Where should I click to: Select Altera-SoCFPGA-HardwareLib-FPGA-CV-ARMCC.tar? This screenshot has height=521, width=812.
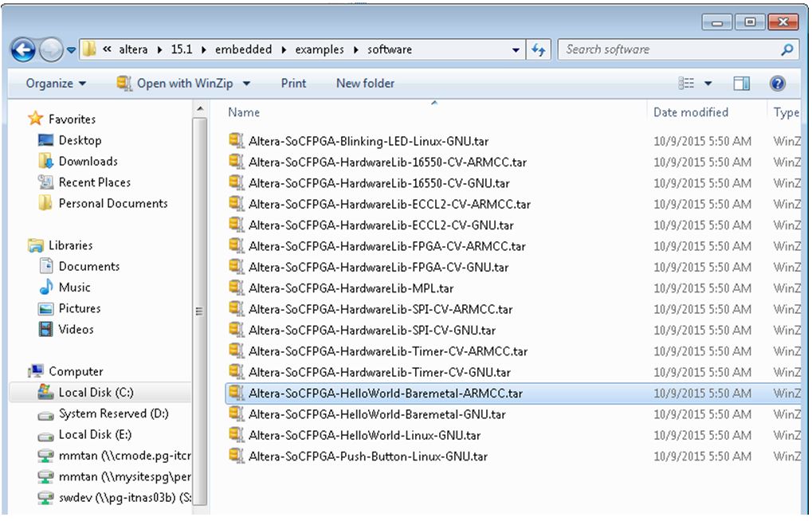(386, 246)
